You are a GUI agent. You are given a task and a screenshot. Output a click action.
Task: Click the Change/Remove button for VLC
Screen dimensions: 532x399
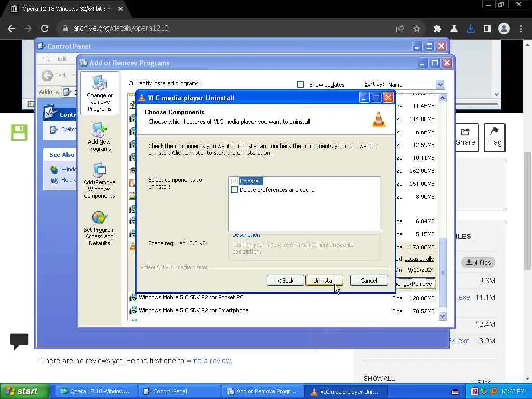click(415, 283)
